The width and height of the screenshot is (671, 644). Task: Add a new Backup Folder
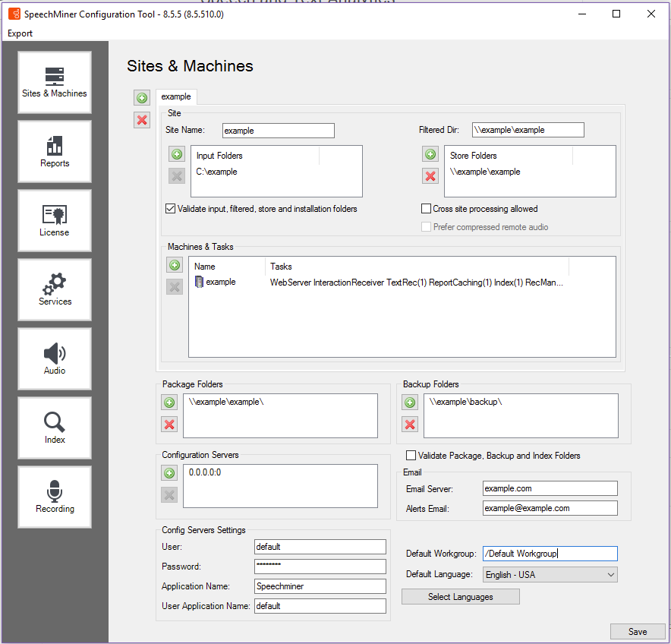click(x=410, y=402)
